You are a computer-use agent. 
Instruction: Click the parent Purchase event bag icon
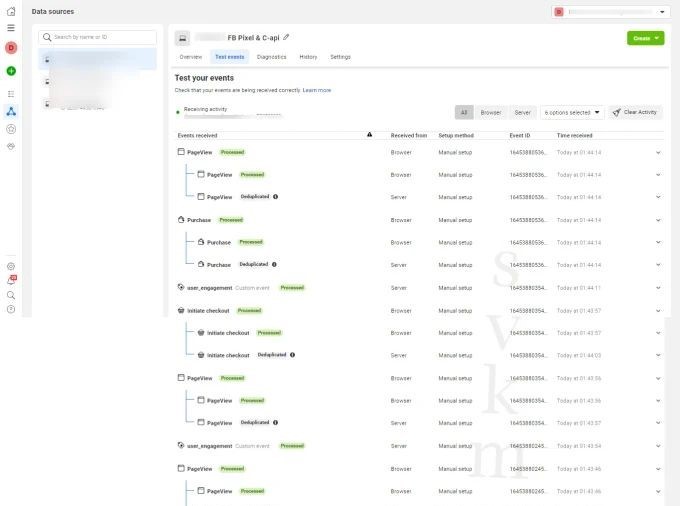181,220
